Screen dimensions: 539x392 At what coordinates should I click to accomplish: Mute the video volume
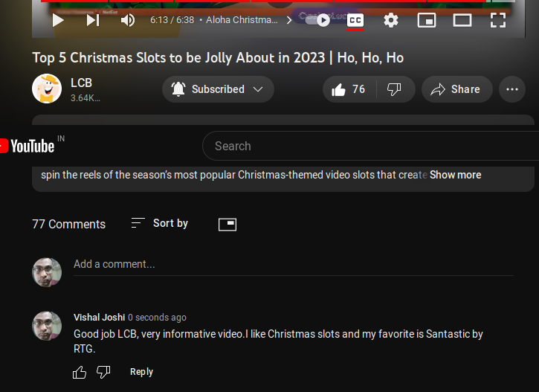click(128, 20)
